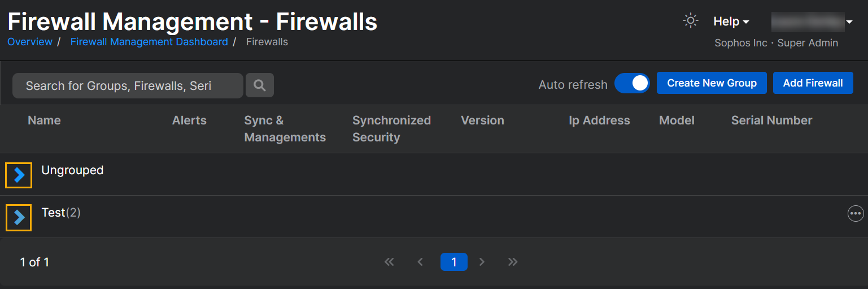Sort by the Name column header
This screenshot has width=868, height=289.
44,120
